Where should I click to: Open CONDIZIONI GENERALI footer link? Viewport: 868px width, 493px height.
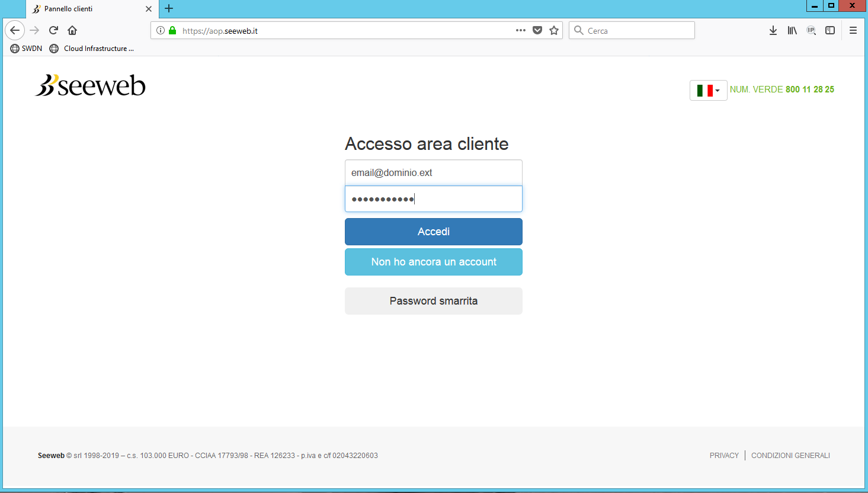(x=790, y=456)
